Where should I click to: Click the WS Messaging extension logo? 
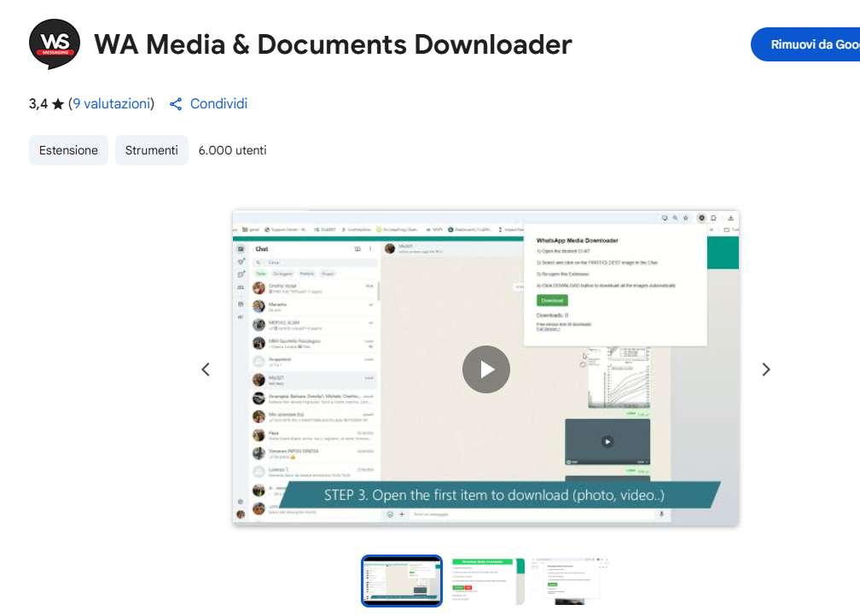(55, 44)
